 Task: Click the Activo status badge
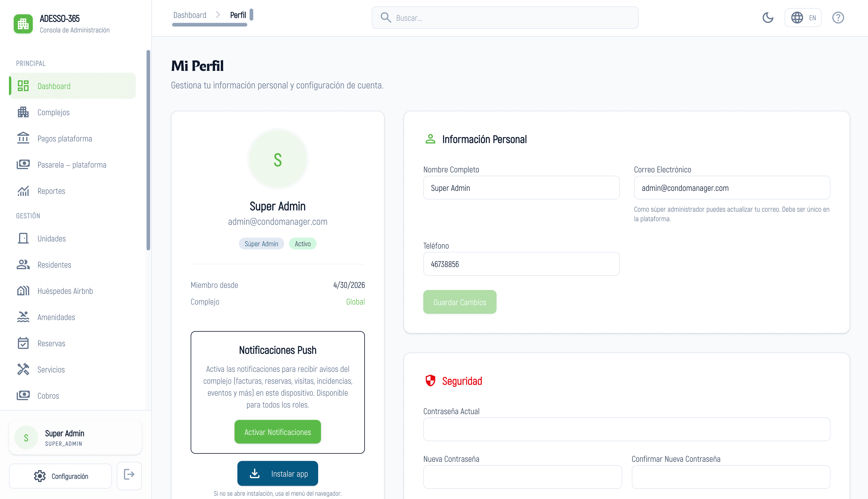pyautogui.click(x=302, y=243)
